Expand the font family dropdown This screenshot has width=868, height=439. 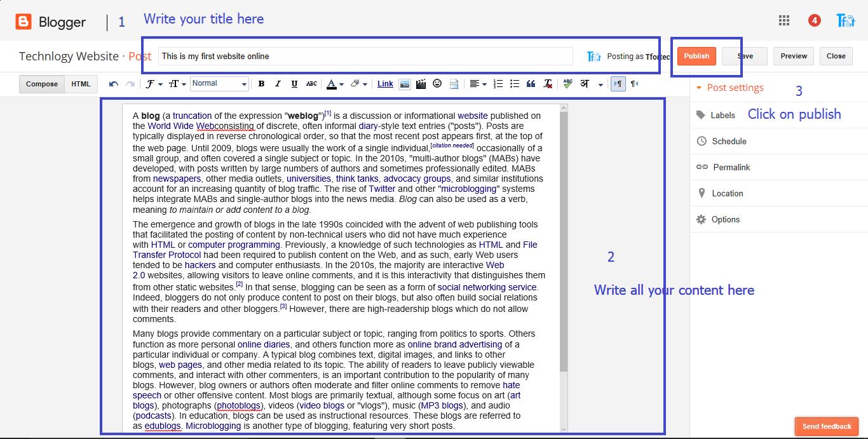153,84
